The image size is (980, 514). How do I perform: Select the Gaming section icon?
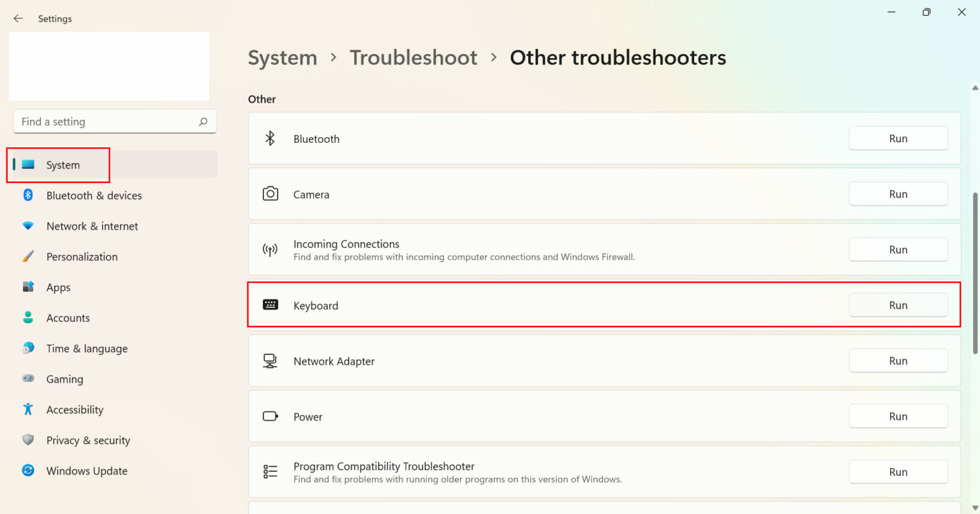(28, 379)
